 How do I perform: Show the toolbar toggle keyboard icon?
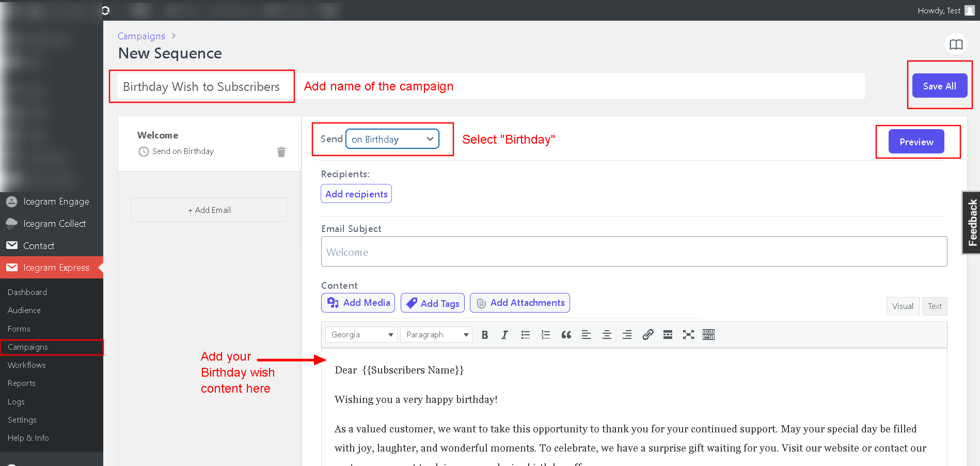[x=708, y=335]
